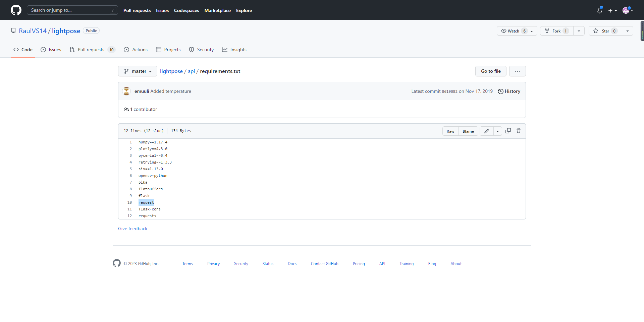This screenshot has height=322, width=644.
Task: Click the highlighted 'request' text
Action: (146, 202)
